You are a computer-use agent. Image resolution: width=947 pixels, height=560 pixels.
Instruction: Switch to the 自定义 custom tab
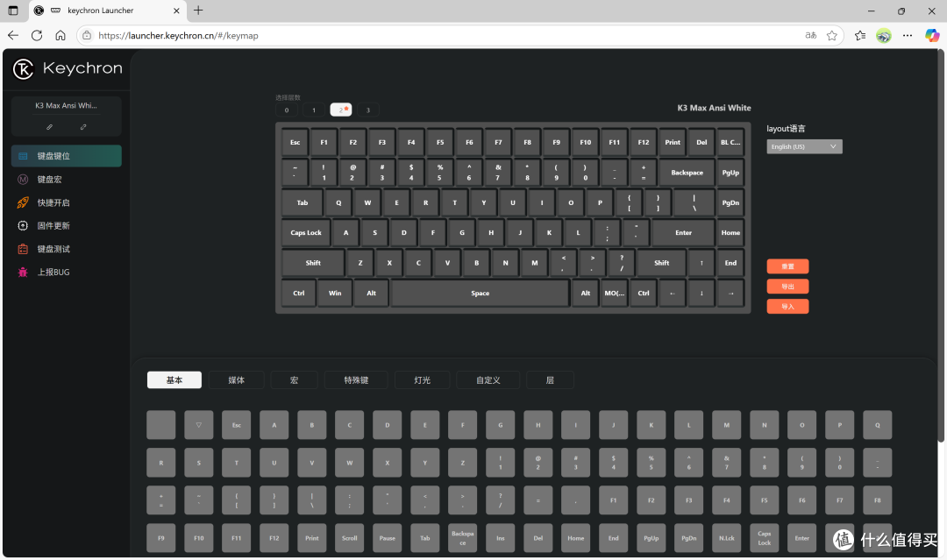pos(488,380)
